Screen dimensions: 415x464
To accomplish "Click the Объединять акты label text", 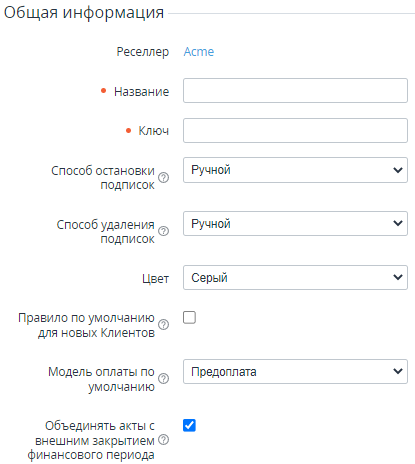I will (x=91, y=440).
